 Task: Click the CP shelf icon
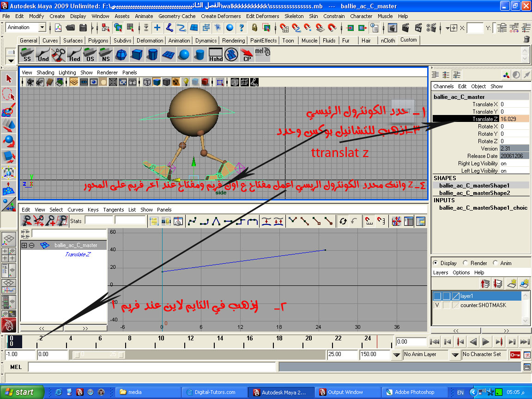click(247, 54)
